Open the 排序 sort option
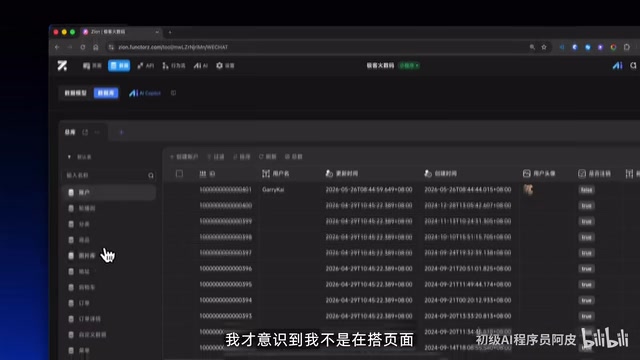The image size is (640, 360). tap(242, 157)
